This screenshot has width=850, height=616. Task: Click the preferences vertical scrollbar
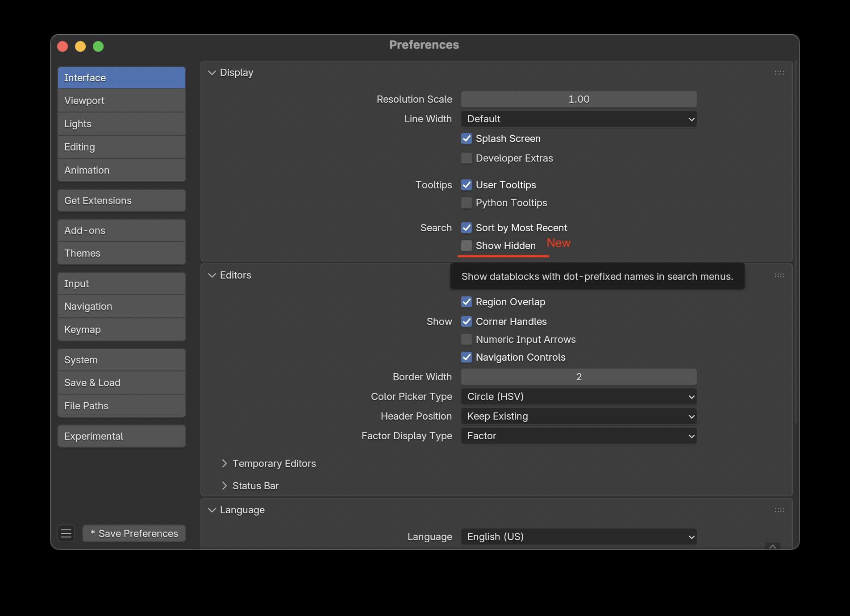[x=796, y=243]
